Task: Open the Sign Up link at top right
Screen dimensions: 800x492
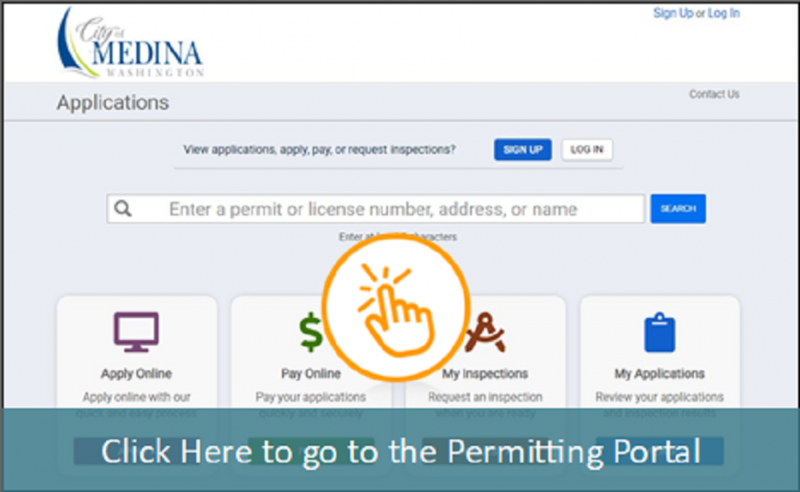Action: click(x=673, y=13)
